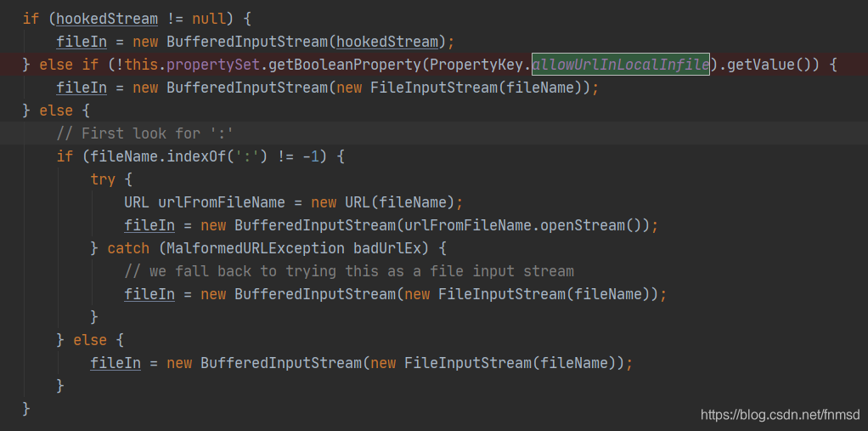Click the urlFromFileName variable declaration
The image size is (868, 431).
pyautogui.click(x=222, y=202)
